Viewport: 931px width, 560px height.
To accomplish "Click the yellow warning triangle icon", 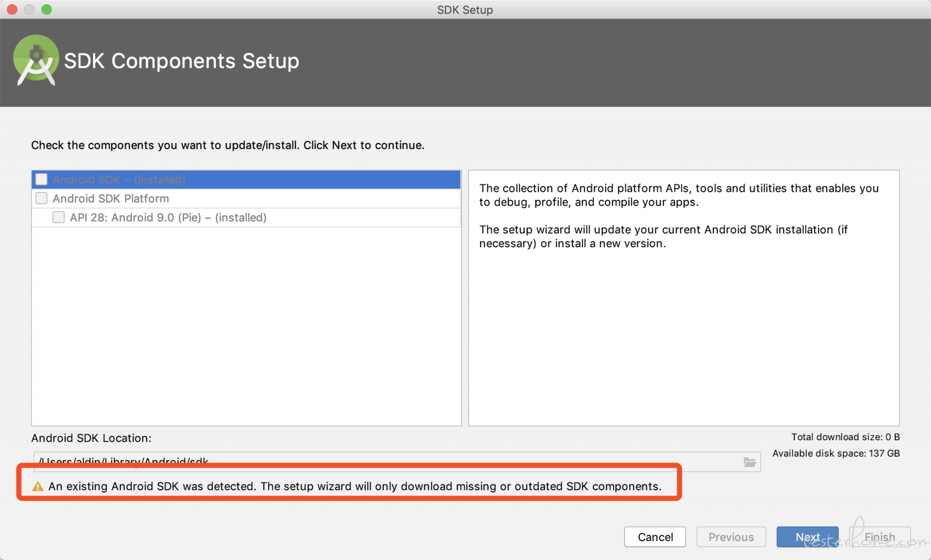I will pyautogui.click(x=37, y=486).
